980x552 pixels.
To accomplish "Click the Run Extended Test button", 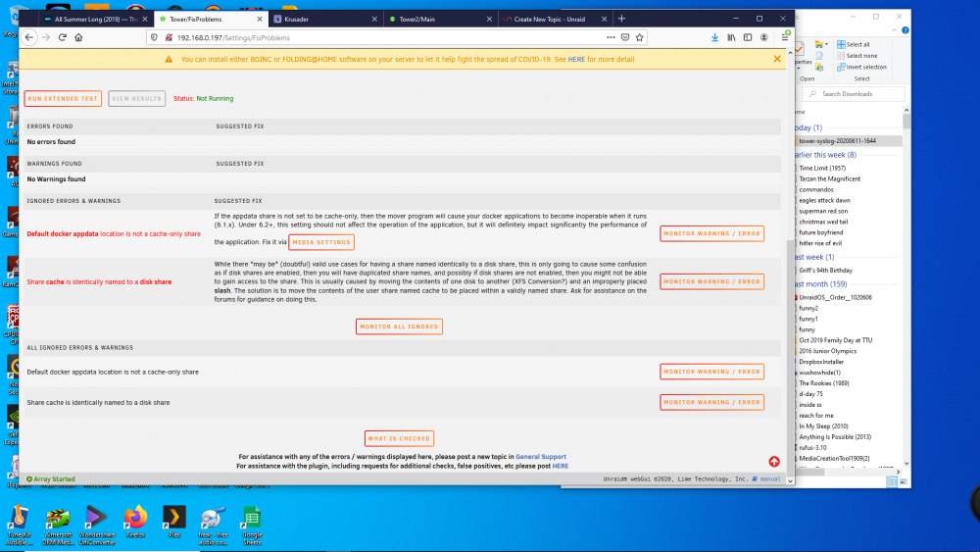I will click(63, 99).
